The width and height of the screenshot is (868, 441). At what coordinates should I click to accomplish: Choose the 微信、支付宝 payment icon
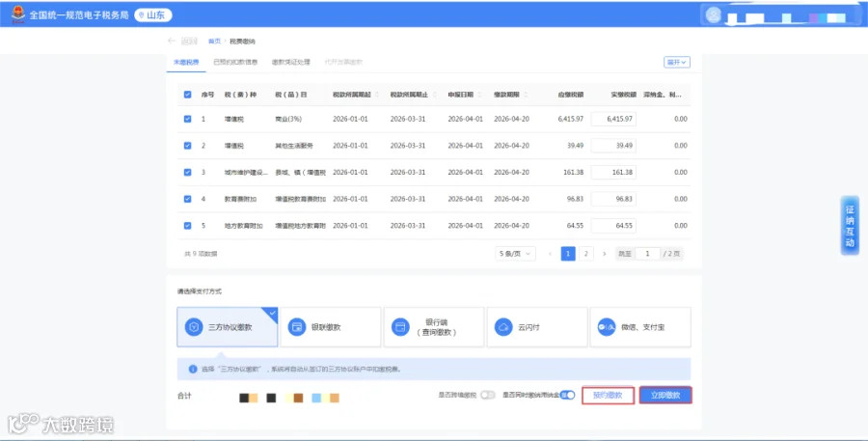coord(607,327)
